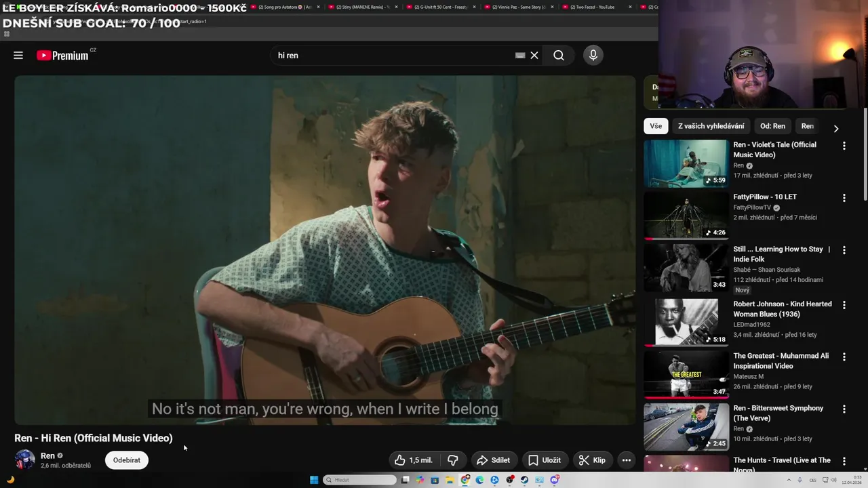Open options menu for FattyPillow - 10 LET
868x488 pixels.
[x=844, y=198]
